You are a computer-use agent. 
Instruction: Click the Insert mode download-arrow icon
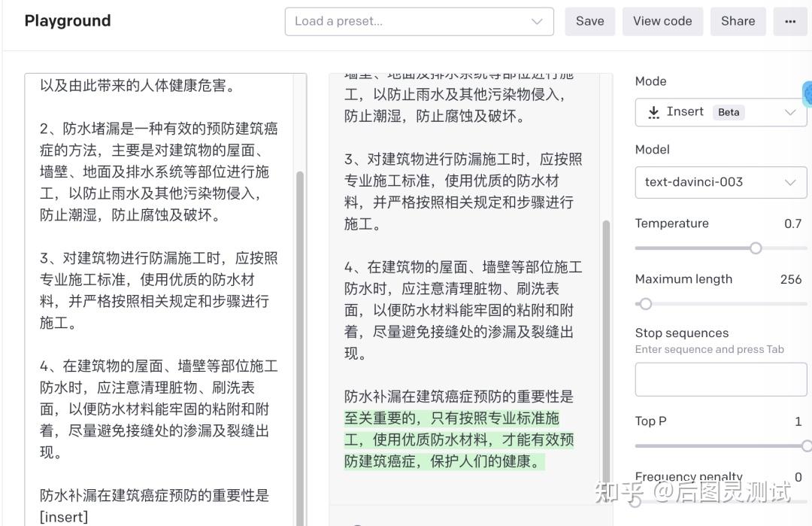coord(653,111)
